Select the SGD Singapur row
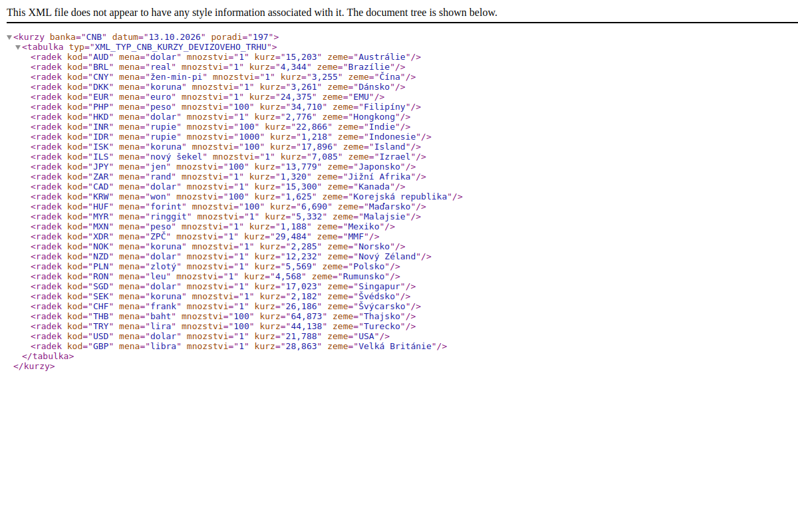The image size is (798, 532). 223,287
